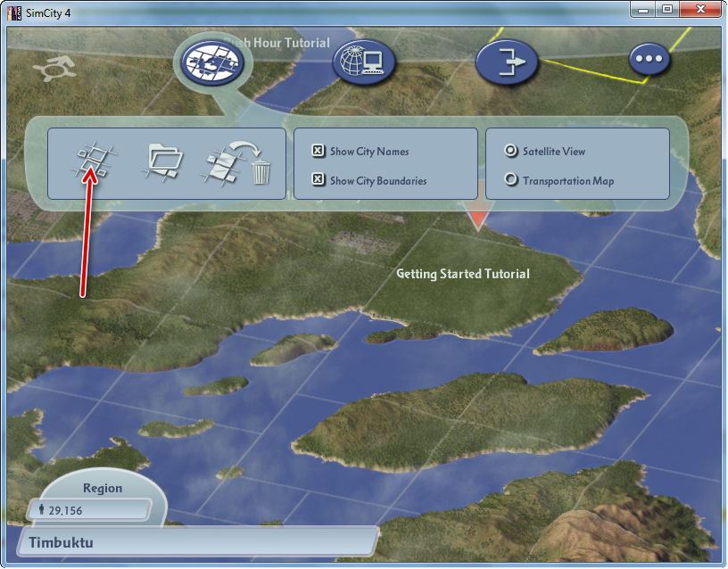The width and height of the screenshot is (728, 569).
Task: Click the region population 29,156 readout
Action: click(x=89, y=510)
